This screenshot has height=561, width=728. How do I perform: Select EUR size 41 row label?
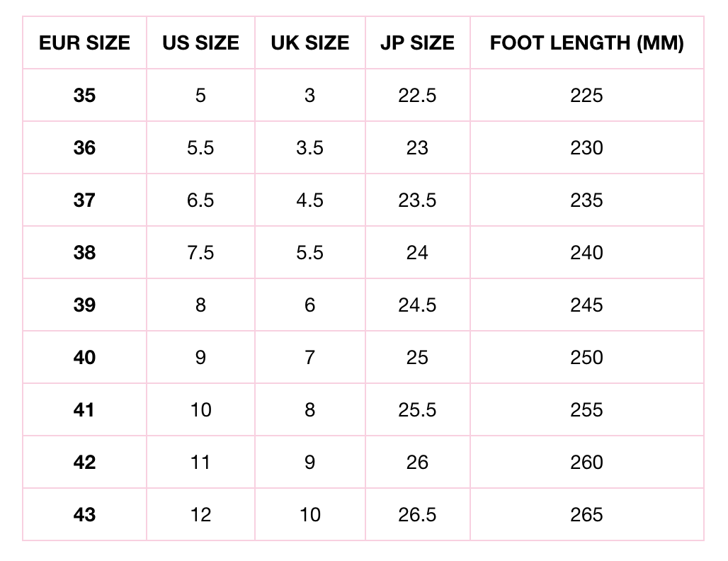pos(84,410)
